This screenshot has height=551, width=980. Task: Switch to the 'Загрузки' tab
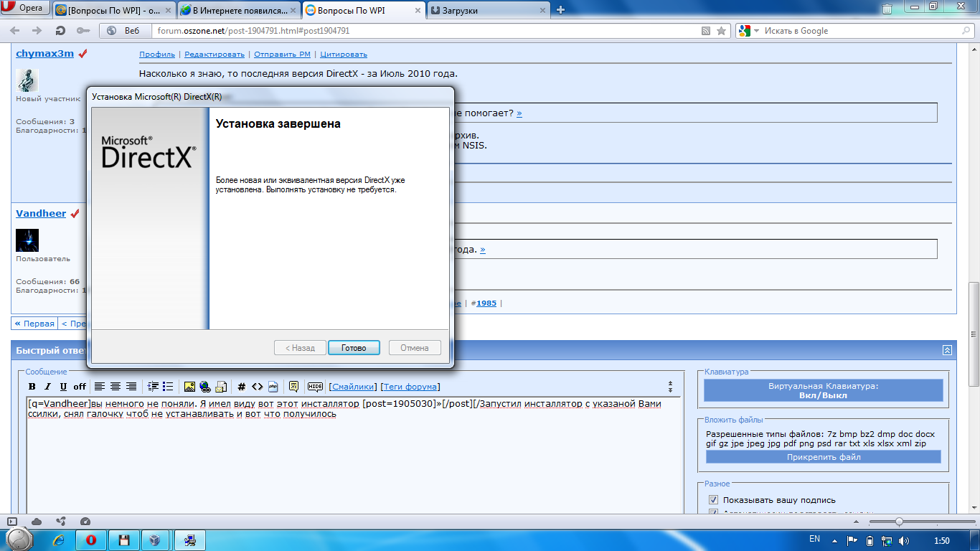coord(488,10)
